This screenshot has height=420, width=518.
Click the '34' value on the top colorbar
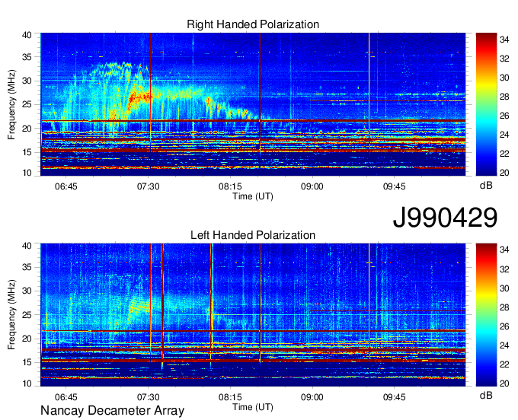pyautogui.click(x=504, y=40)
